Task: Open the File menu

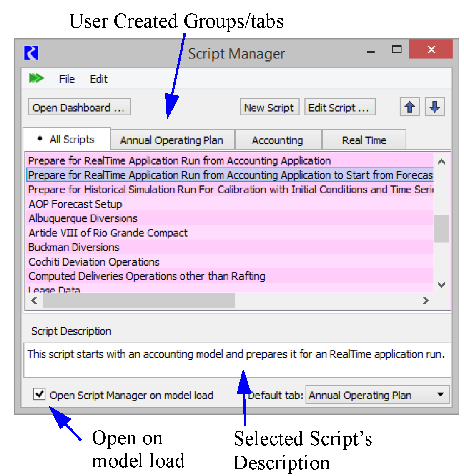Action: tap(67, 79)
